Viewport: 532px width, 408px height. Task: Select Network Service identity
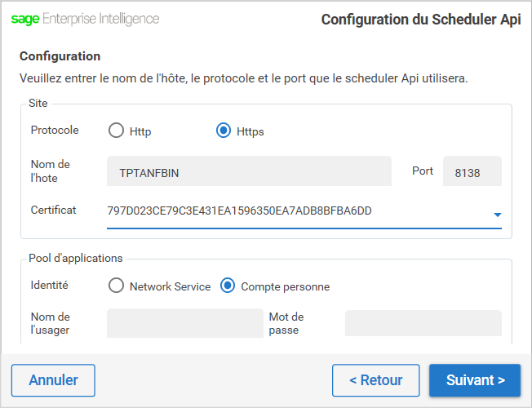(116, 286)
